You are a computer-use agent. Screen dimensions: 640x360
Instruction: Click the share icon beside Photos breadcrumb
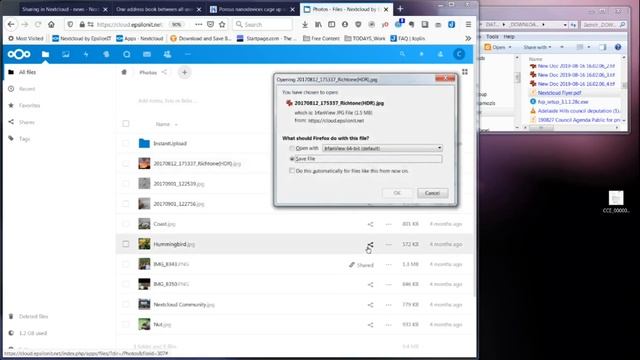164,72
